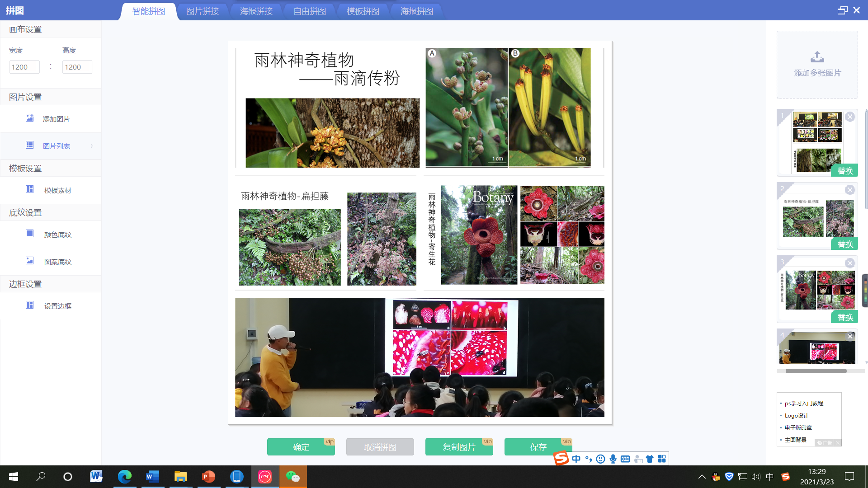This screenshot has width=868, height=488.
Task: Open the ps学习入门教程 link
Action: click(804, 403)
